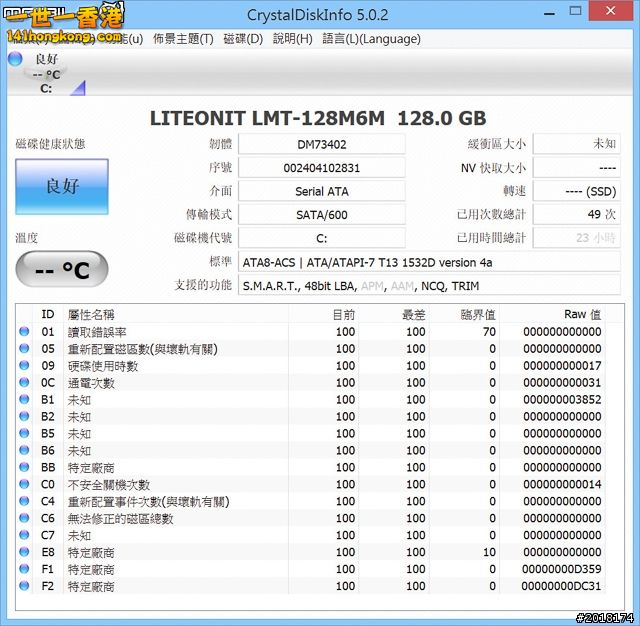This screenshot has height=626, width=640.
Task: Click the ID column header
Action: point(48,314)
